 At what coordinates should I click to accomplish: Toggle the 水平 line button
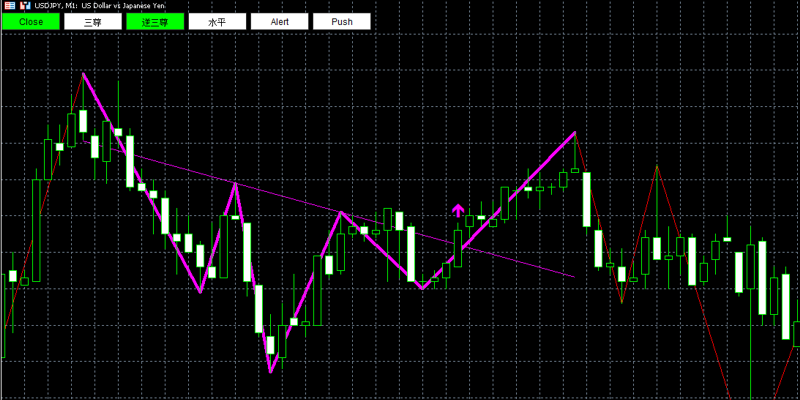217,21
